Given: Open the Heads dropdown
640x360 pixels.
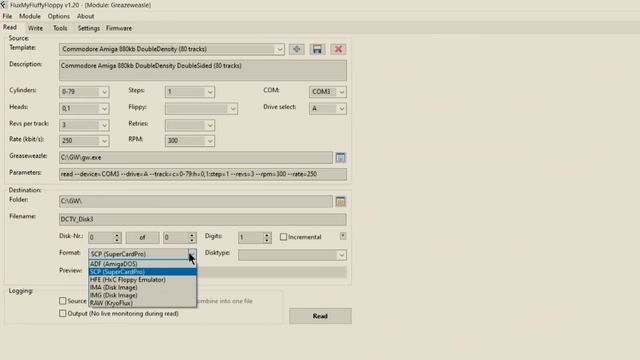Looking at the screenshot, I should tap(104, 109).
